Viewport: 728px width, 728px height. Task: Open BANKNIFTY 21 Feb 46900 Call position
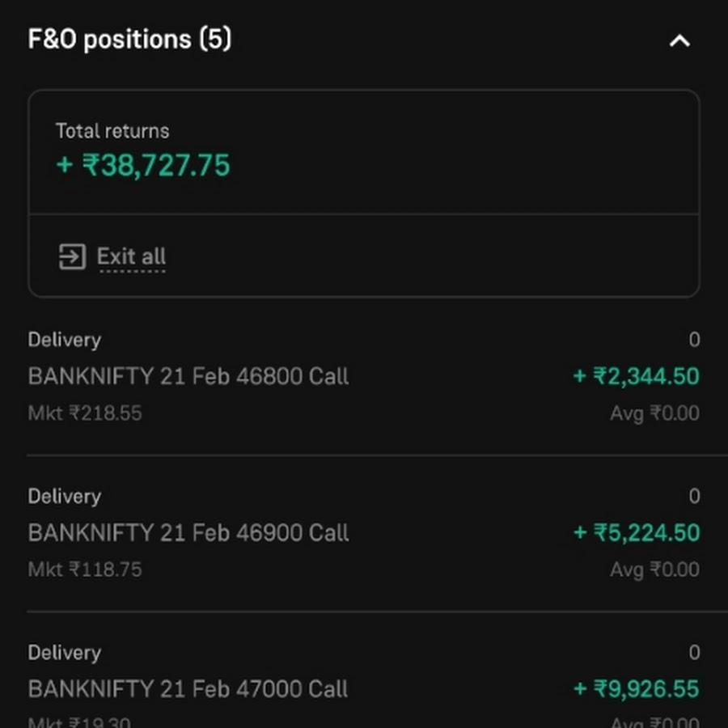click(x=364, y=532)
